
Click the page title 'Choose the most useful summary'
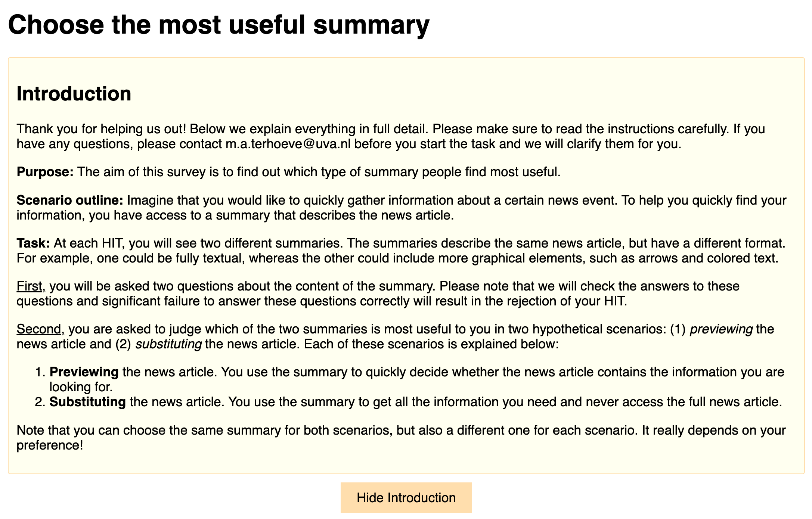[219, 25]
